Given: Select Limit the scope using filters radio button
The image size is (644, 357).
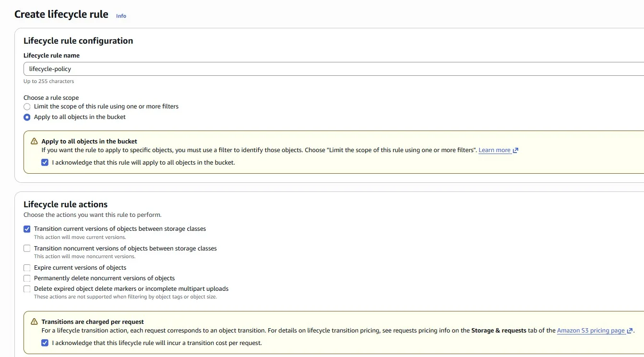Looking at the screenshot, I should point(27,107).
